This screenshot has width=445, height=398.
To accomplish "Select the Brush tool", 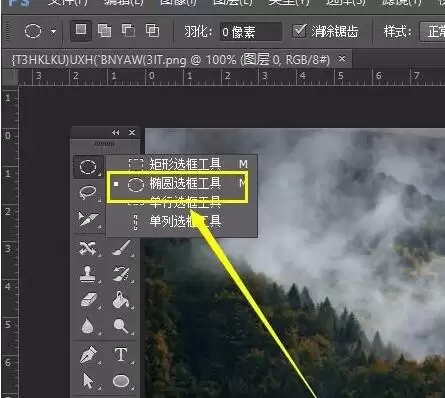I will 122,248.
